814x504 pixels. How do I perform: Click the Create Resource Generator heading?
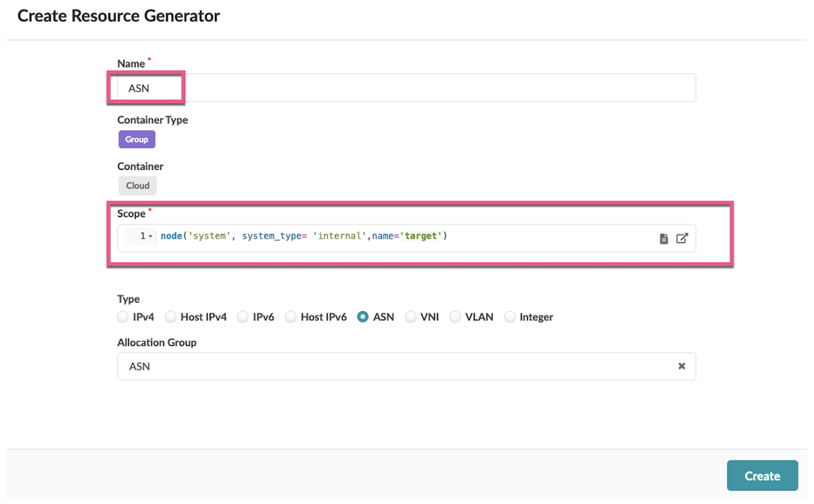[119, 16]
